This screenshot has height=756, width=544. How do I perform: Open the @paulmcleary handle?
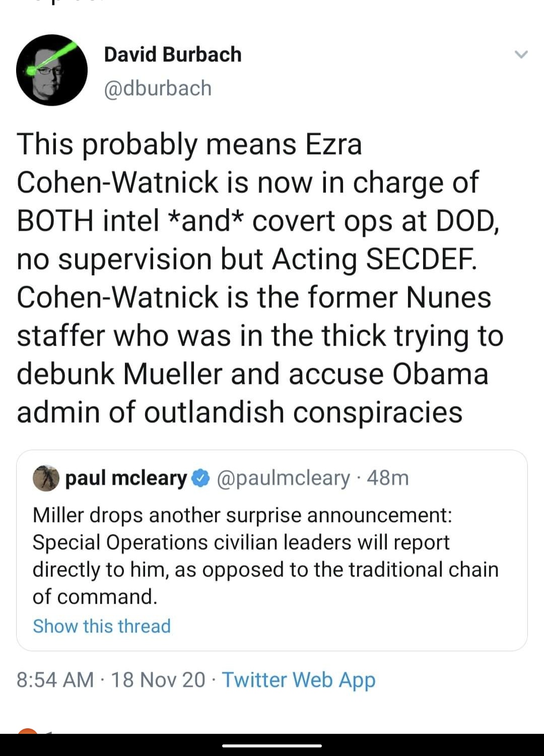(x=283, y=478)
